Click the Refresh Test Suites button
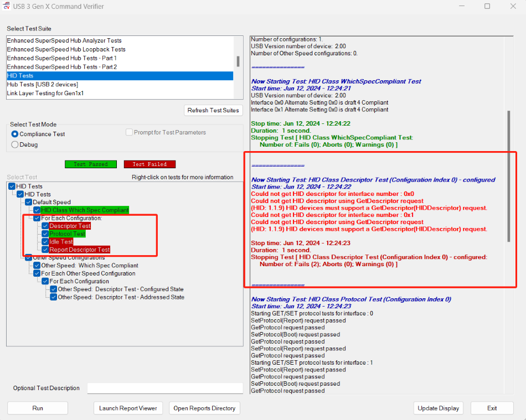Image resolution: width=526 pixels, height=420 pixels. tap(213, 110)
